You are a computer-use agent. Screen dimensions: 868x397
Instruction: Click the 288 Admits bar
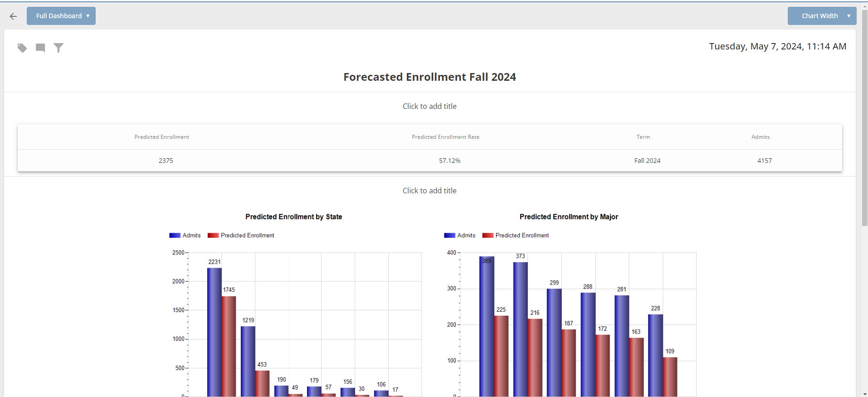point(588,345)
